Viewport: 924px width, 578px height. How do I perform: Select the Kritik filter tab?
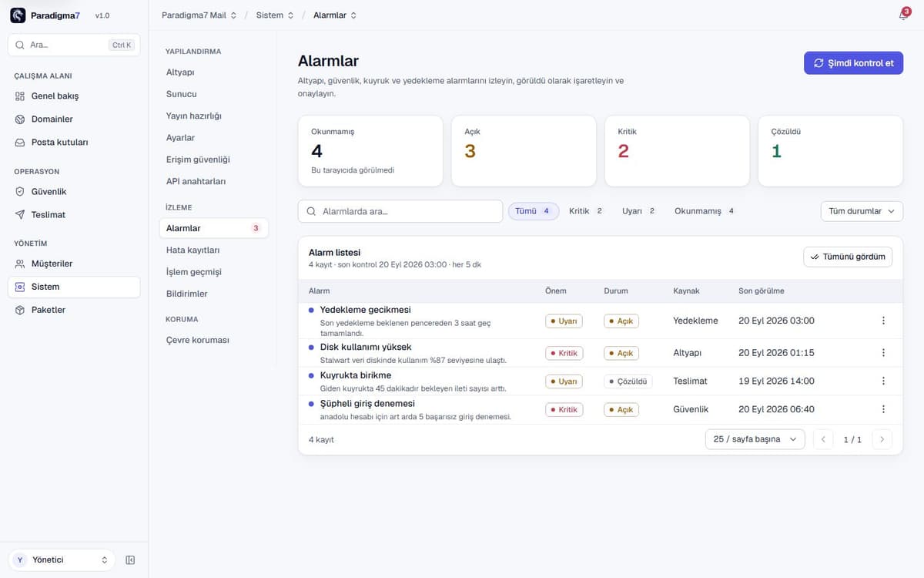pyautogui.click(x=586, y=211)
